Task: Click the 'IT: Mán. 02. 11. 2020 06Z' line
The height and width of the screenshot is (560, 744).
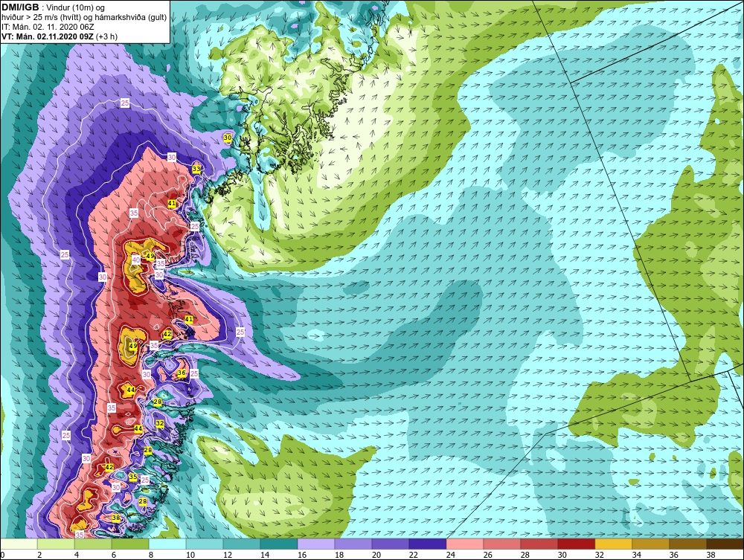Action: [48, 27]
